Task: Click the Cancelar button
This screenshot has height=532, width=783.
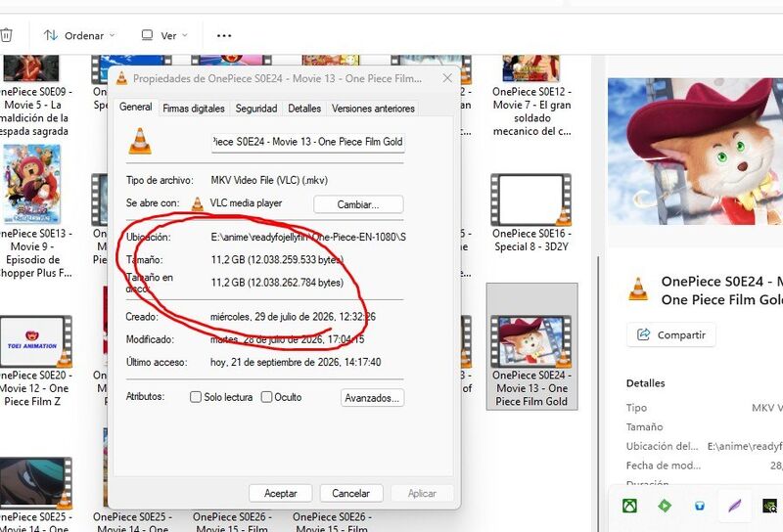Action: click(x=351, y=493)
